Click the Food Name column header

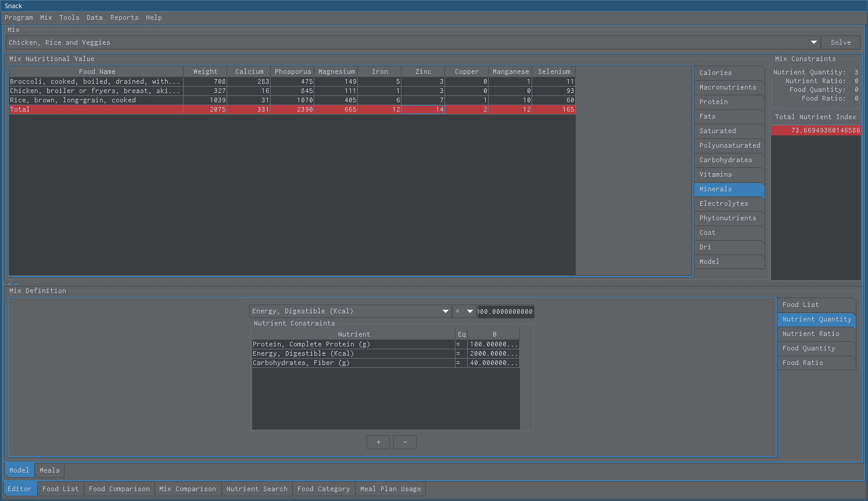click(x=96, y=71)
